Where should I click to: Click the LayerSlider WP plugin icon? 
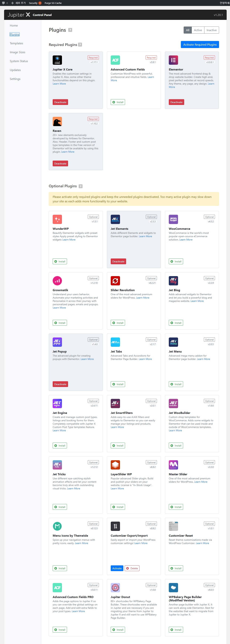coord(115,465)
